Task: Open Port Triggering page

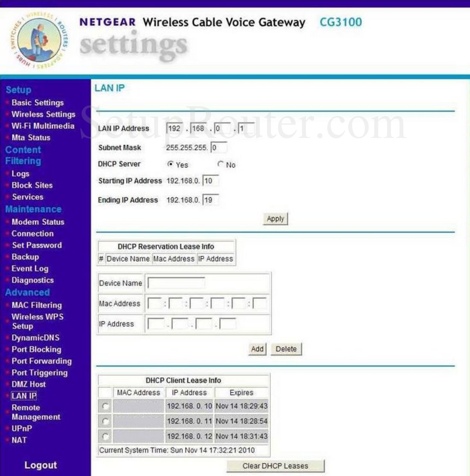Action: (39, 373)
